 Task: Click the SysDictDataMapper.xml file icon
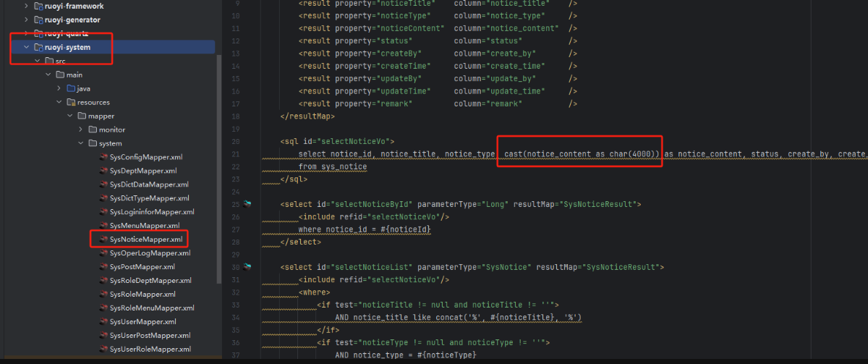click(x=103, y=185)
